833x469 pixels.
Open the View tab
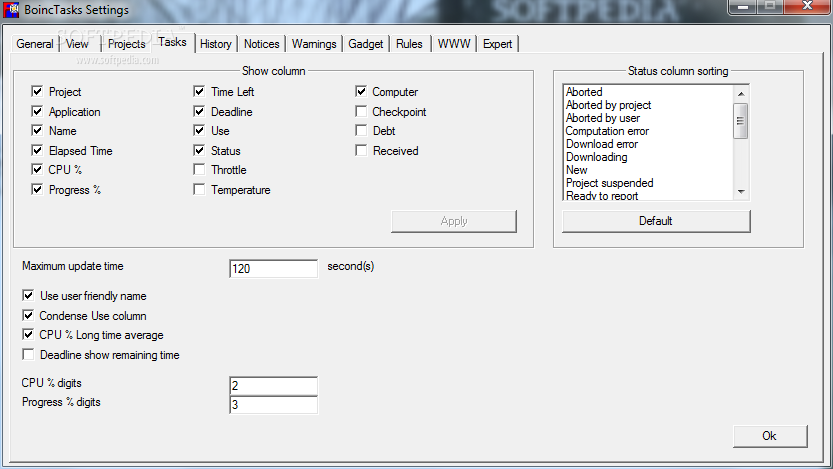coord(78,44)
